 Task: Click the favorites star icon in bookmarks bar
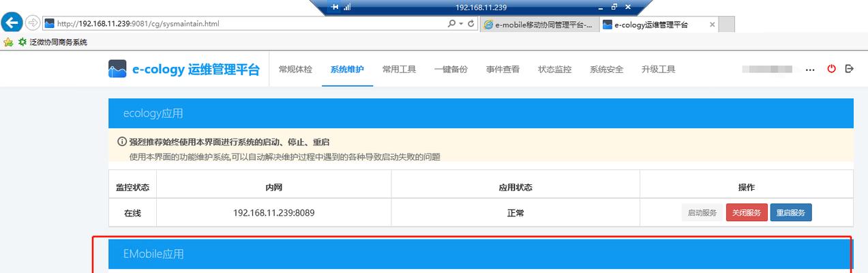8,42
